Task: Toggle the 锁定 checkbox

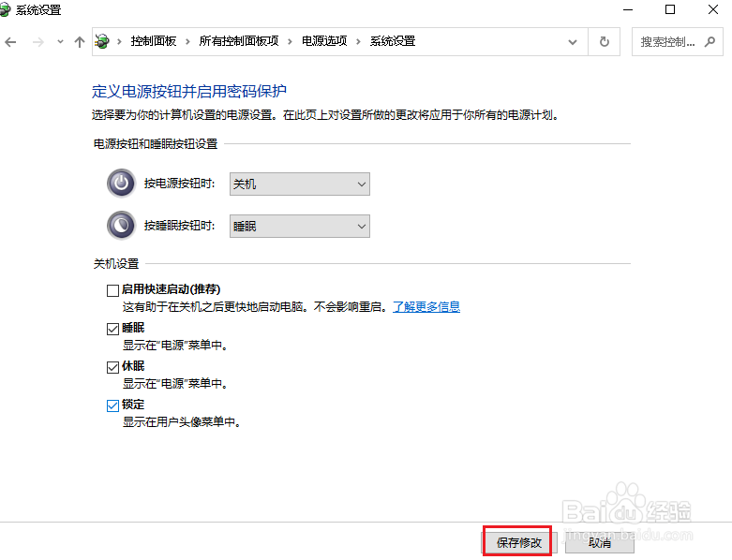Action: coord(112,405)
